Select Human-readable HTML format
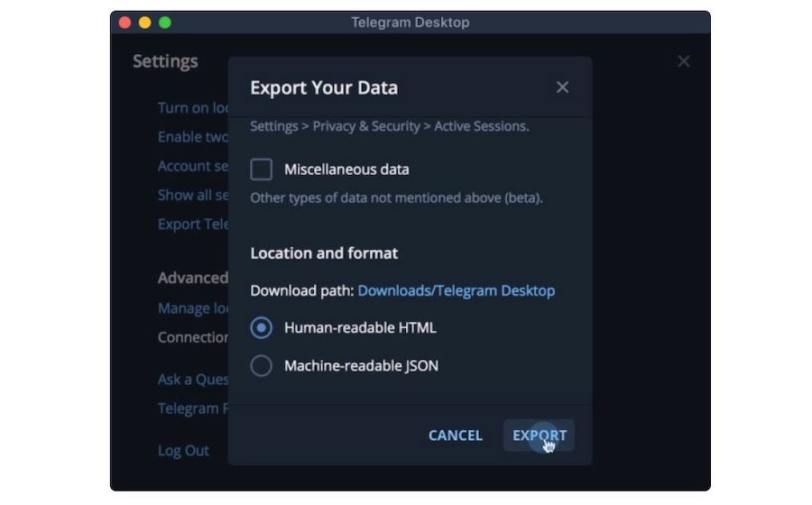The width and height of the screenshot is (812, 505). (262, 328)
